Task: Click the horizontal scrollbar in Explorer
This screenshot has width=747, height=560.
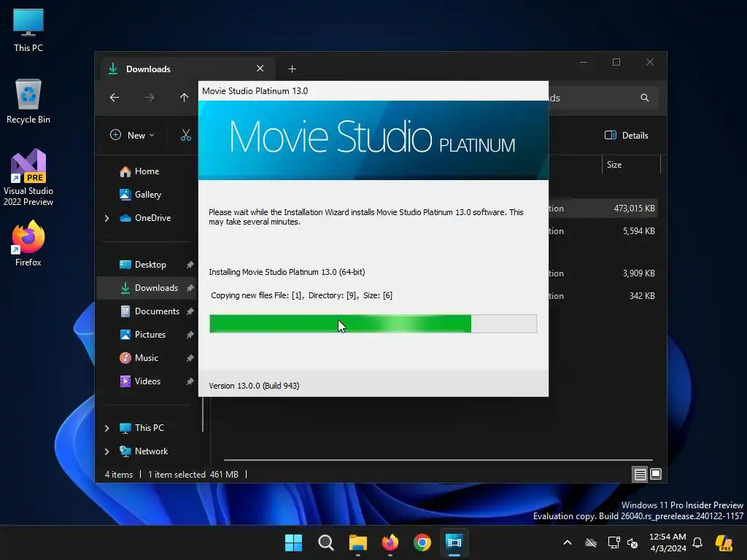Action: 438,460
